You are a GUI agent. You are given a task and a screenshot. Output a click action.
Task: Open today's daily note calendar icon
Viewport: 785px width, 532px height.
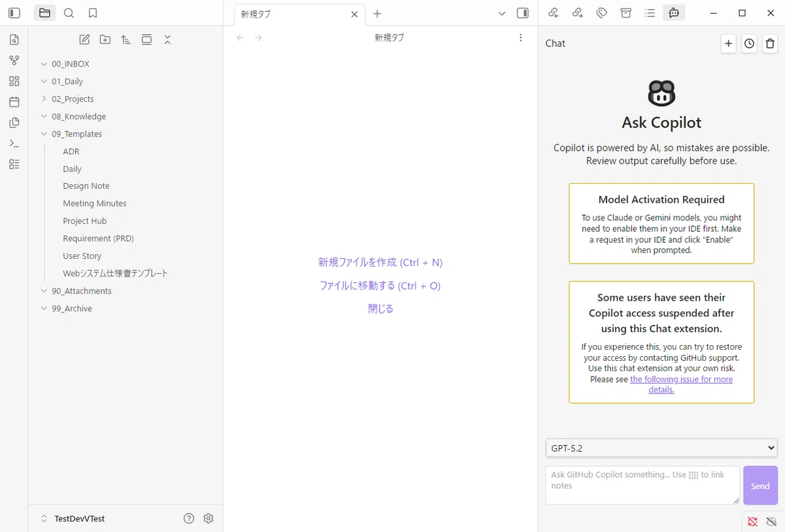point(14,102)
